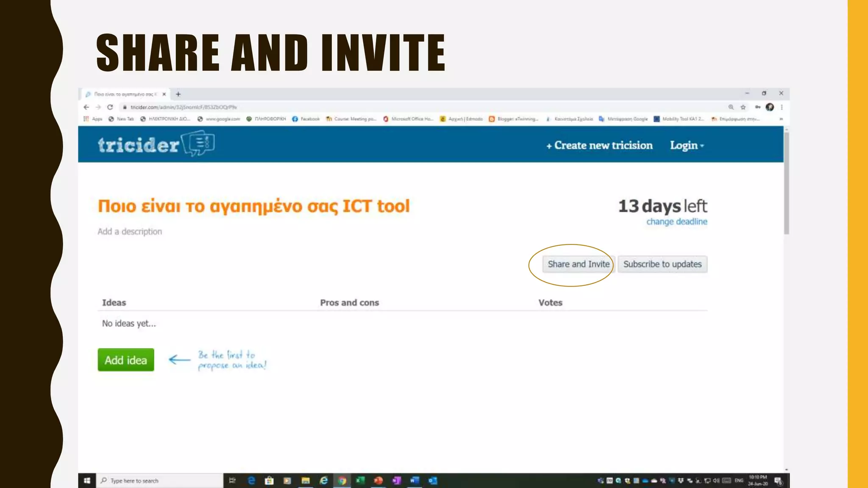Screen dimensions: 868x488
Task: Open Chrome profile avatar icon
Action: 770,107
